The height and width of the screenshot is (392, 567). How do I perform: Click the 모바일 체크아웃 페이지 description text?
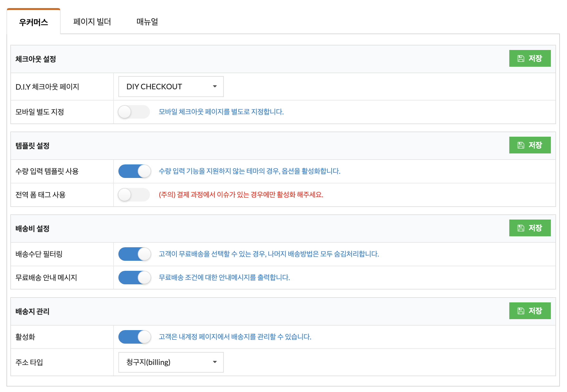point(221,112)
